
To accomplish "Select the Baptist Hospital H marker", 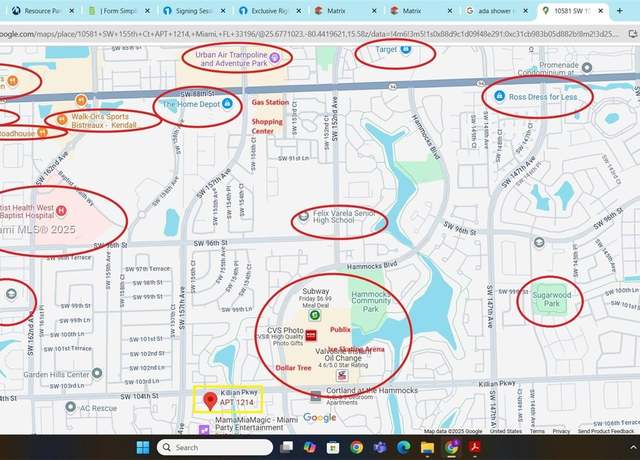I will (x=61, y=211).
